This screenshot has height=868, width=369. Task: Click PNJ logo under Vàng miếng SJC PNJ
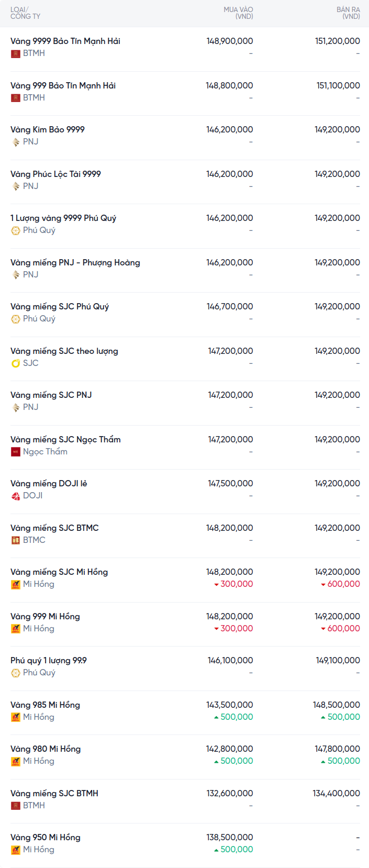pyautogui.click(x=16, y=407)
